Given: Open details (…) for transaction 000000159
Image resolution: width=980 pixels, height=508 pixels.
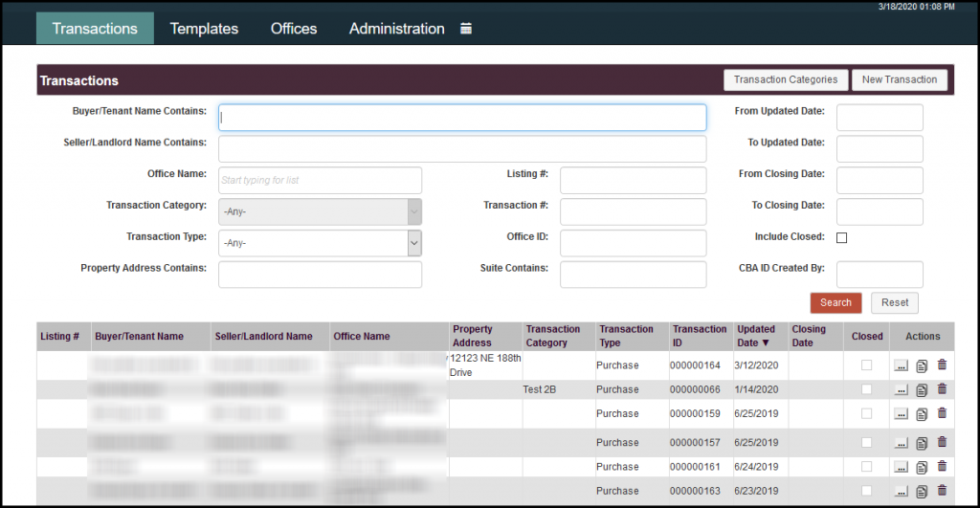Looking at the screenshot, I should pos(901,414).
